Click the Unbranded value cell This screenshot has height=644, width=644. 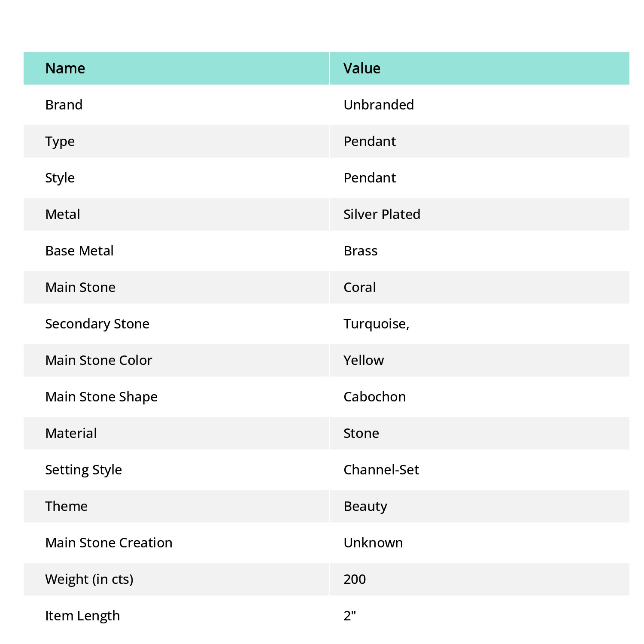point(379,105)
